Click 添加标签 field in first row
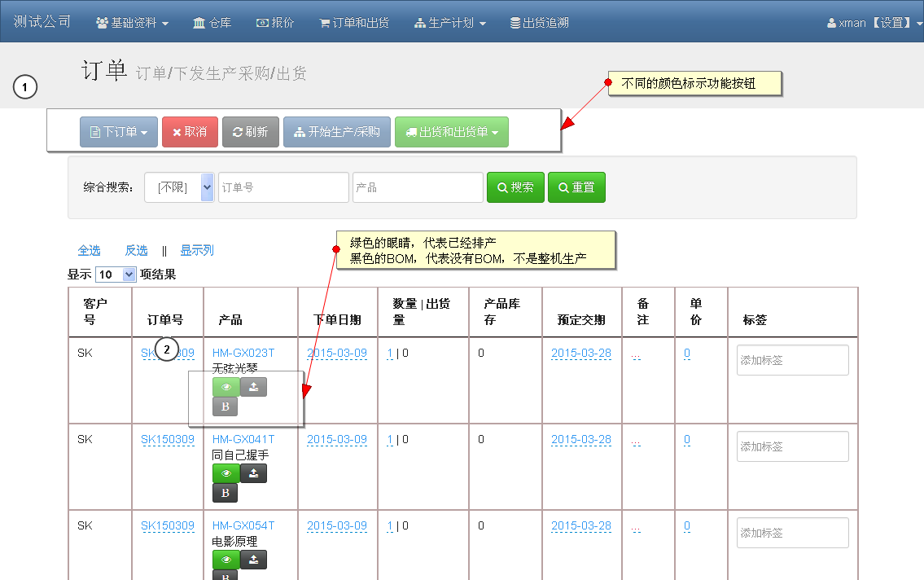 792,360
